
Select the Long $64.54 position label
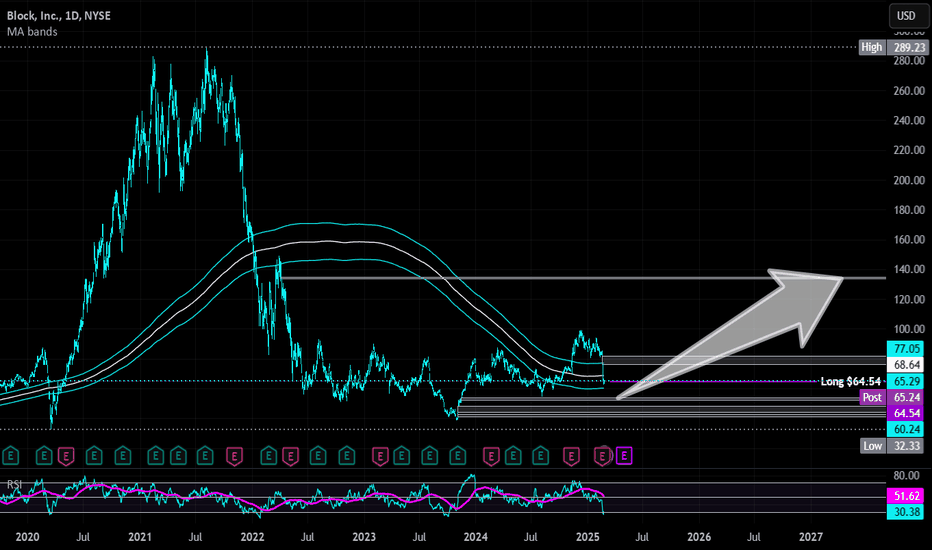click(851, 381)
